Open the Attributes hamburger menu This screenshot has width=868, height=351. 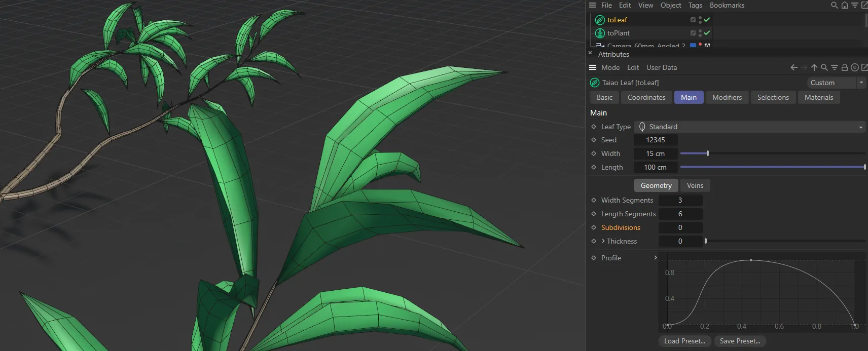592,67
